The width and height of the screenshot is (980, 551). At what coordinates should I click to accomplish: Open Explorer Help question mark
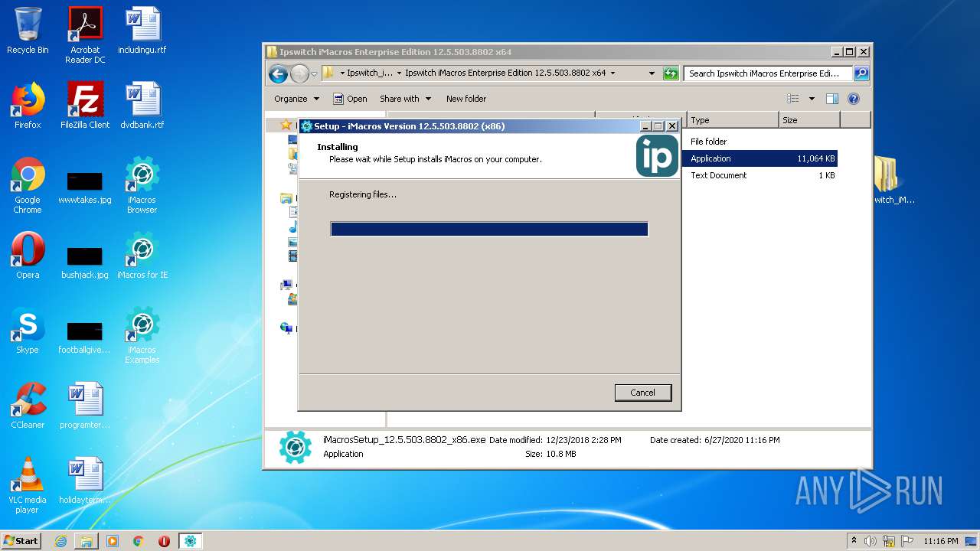coord(854,99)
